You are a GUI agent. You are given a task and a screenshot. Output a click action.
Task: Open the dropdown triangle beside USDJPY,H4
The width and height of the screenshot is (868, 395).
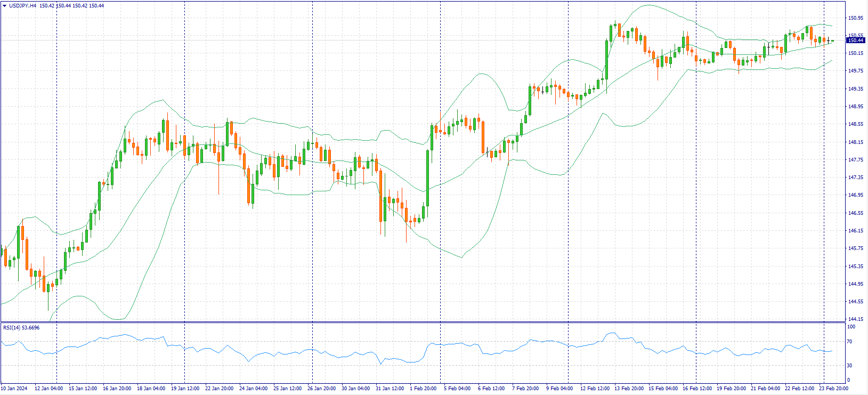coord(4,5)
